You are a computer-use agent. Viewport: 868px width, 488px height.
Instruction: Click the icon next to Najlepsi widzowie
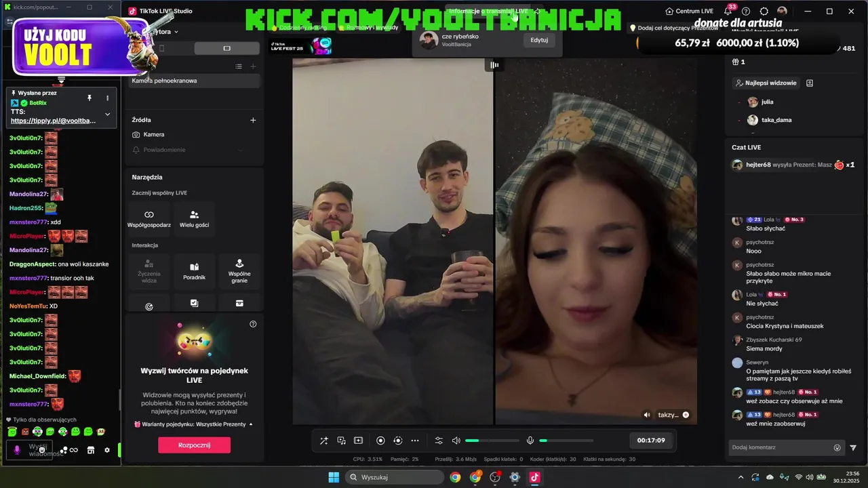pyautogui.click(x=810, y=83)
